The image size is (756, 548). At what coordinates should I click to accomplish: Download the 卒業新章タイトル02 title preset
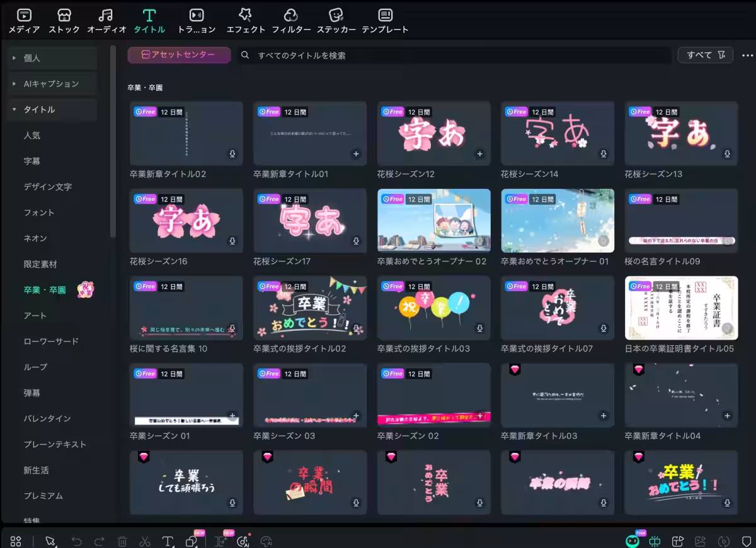pyautogui.click(x=232, y=154)
